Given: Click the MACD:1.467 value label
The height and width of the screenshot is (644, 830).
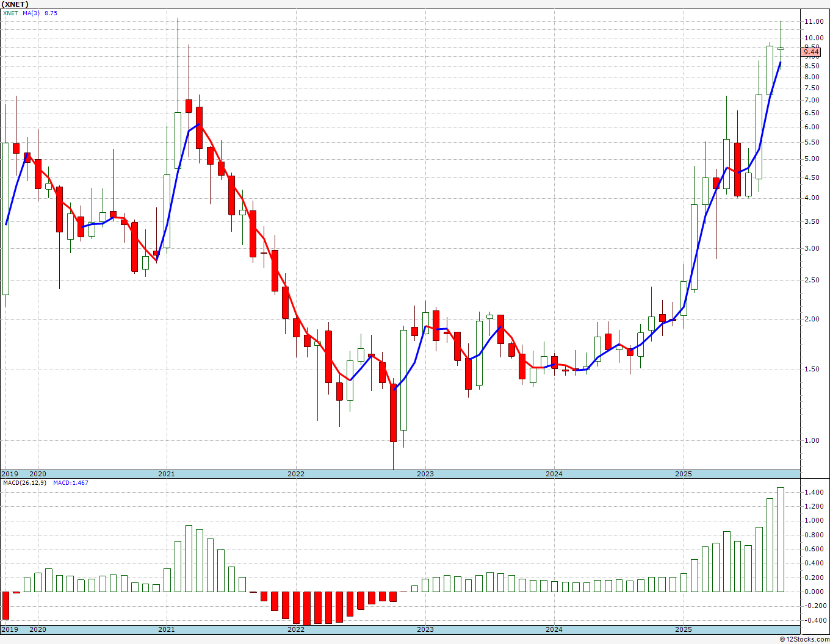Looking at the screenshot, I should pyautogui.click(x=71, y=482).
